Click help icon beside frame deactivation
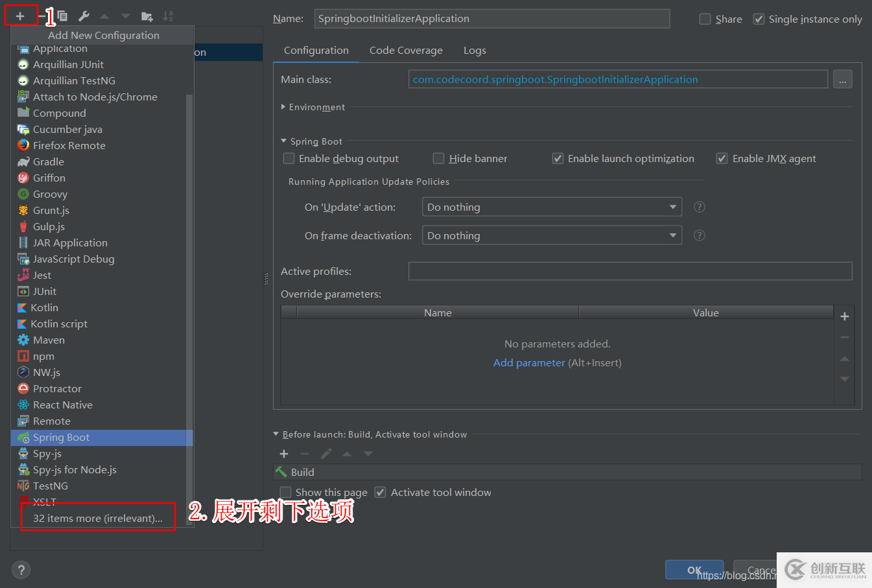 [x=700, y=235]
